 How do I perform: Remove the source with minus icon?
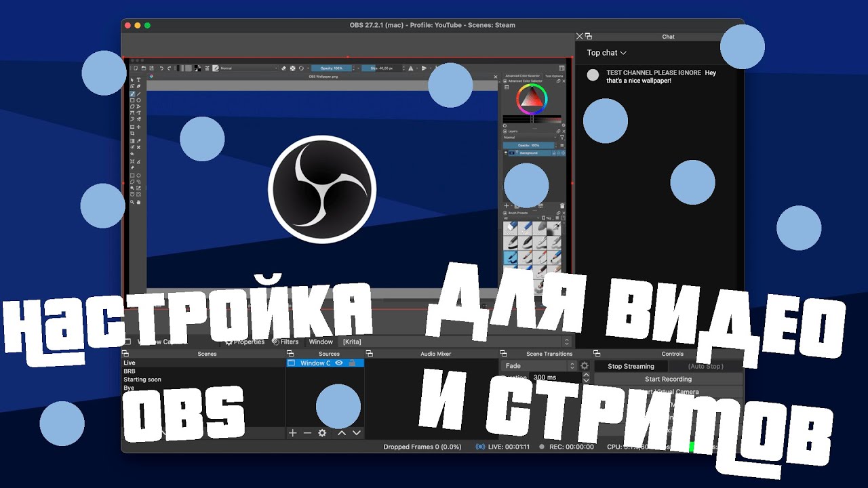(307, 432)
